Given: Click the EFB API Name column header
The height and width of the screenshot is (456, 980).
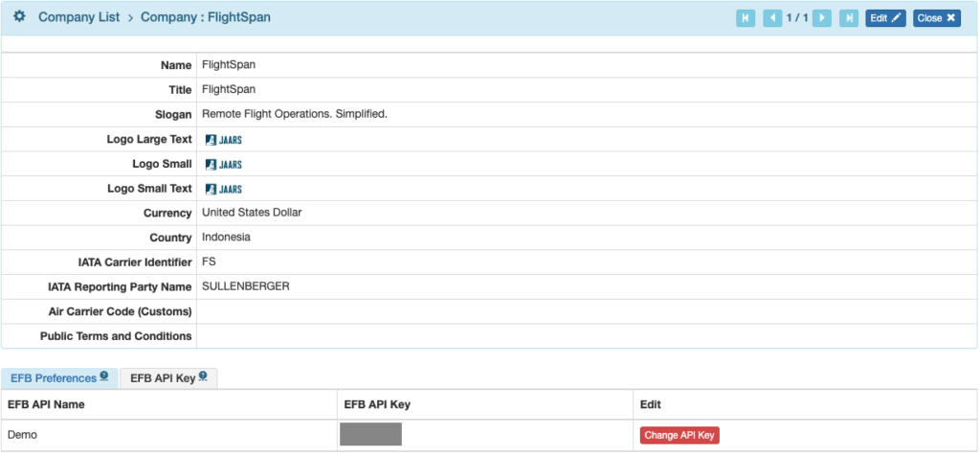Looking at the screenshot, I should pyautogui.click(x=46, y=404).
